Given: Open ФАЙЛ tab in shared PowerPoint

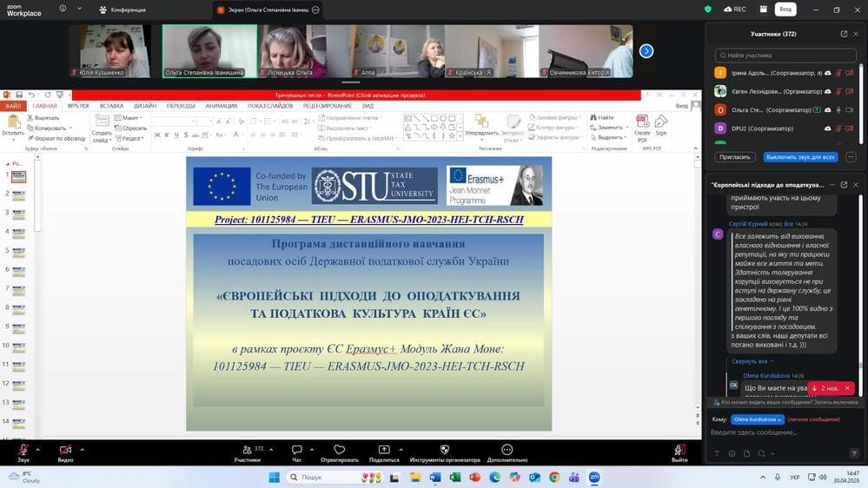Looking at the screenshot, I should pyautogui.click(x=13, y=106).
